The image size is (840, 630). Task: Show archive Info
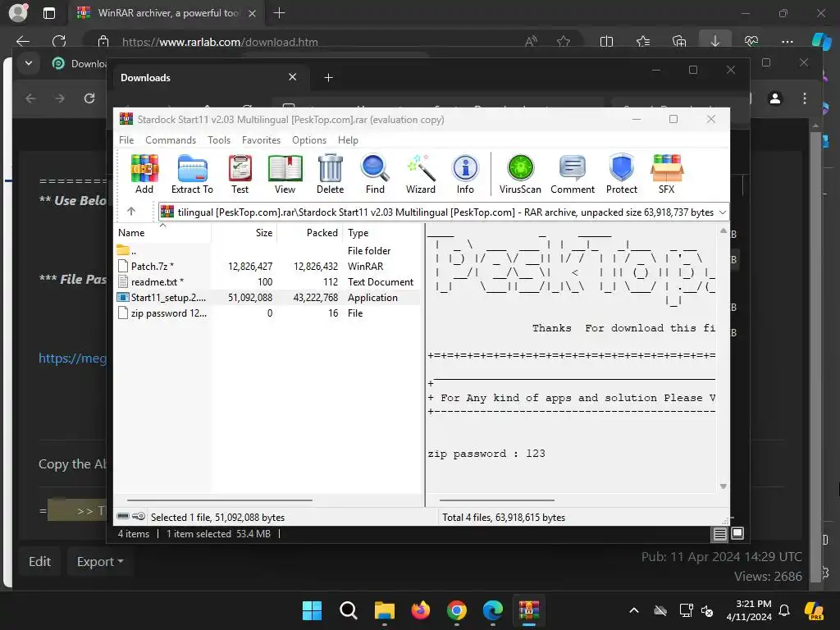click(465, 174)
